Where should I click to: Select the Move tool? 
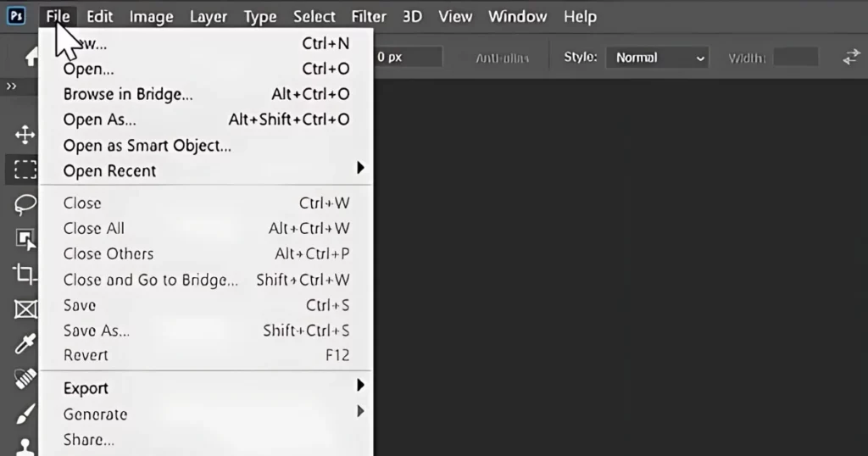pyautogui.click(x=25, y=135)
